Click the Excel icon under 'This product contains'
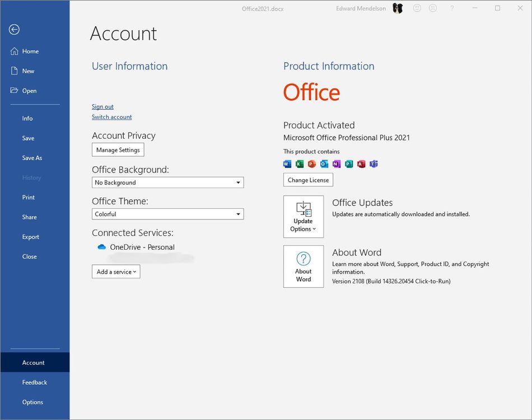The image size is (532, 420). point(300,164)
